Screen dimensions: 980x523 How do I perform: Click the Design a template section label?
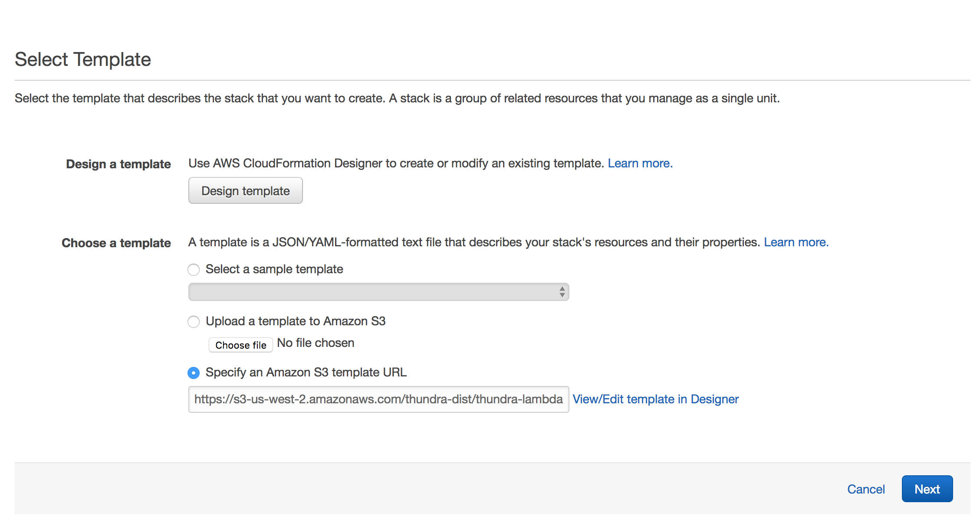(118, 164)
